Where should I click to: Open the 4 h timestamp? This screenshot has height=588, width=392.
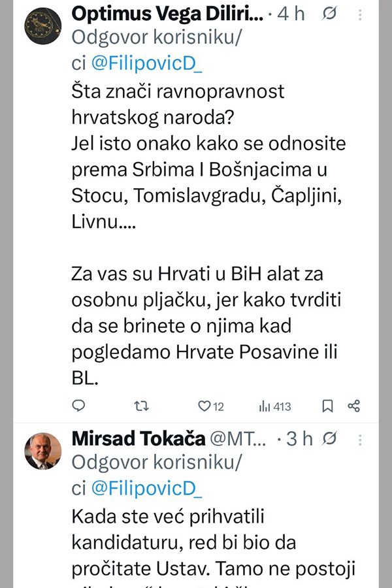[x=292, y=13]
